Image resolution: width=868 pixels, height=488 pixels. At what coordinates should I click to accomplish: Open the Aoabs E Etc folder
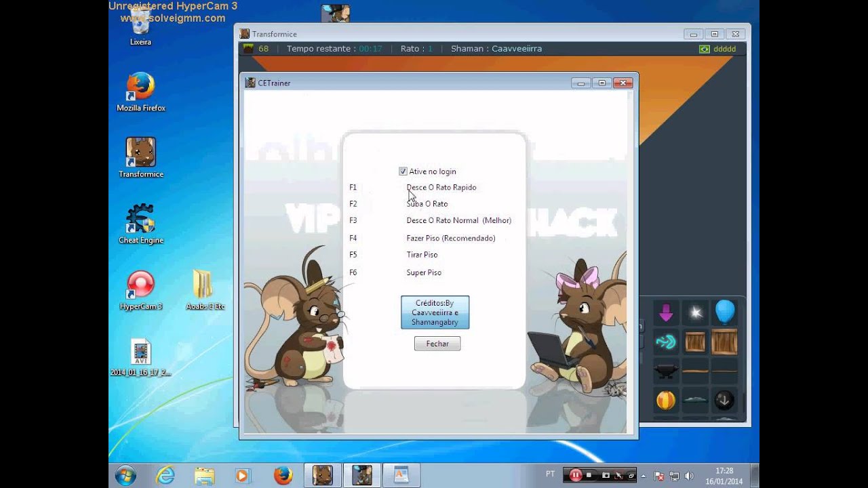[205, 290]
